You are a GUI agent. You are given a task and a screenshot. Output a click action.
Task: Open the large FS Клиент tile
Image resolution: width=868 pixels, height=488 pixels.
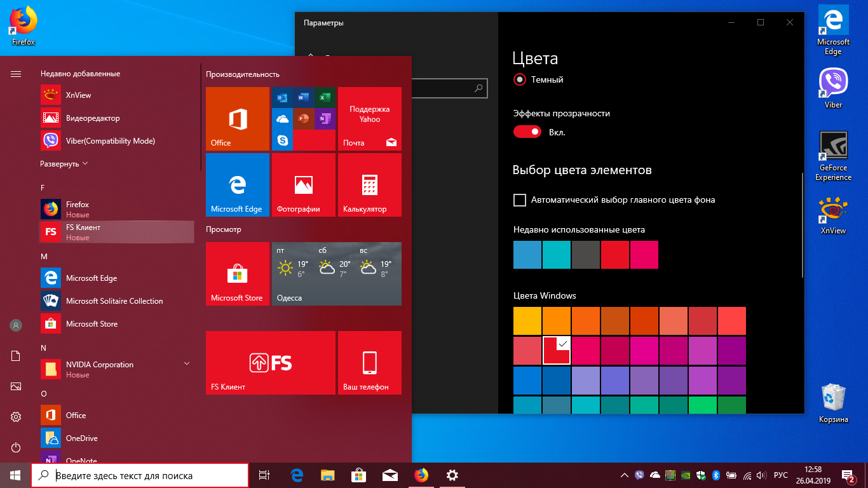tap(271, 363)
